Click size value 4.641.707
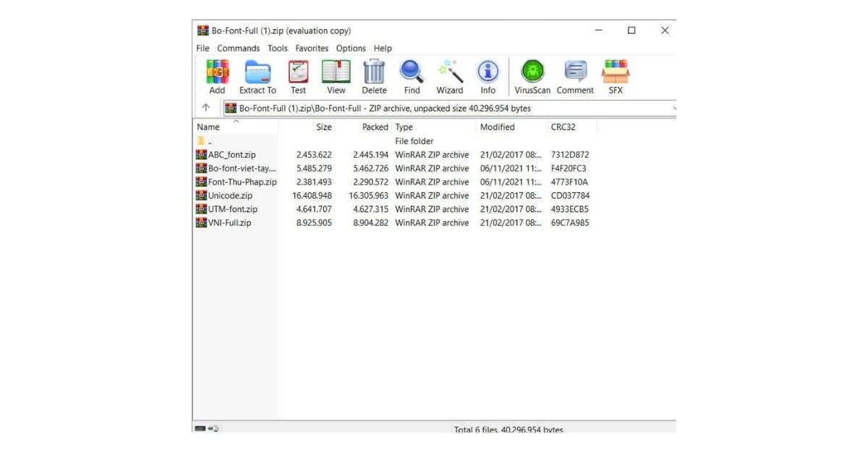The width and height of the screenshot is (868, 452). pos(314,209)
